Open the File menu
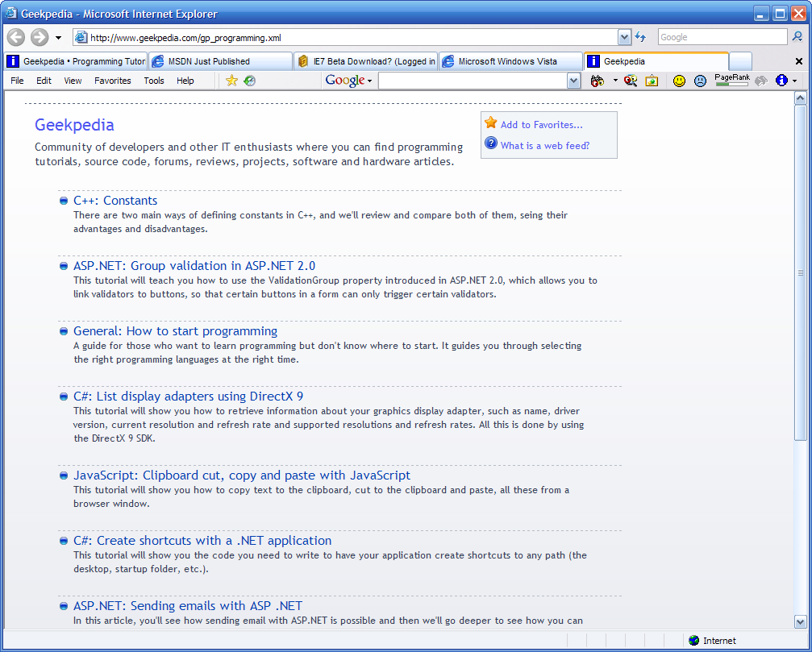Screen dimensions: 812x652 coord(17,81)
